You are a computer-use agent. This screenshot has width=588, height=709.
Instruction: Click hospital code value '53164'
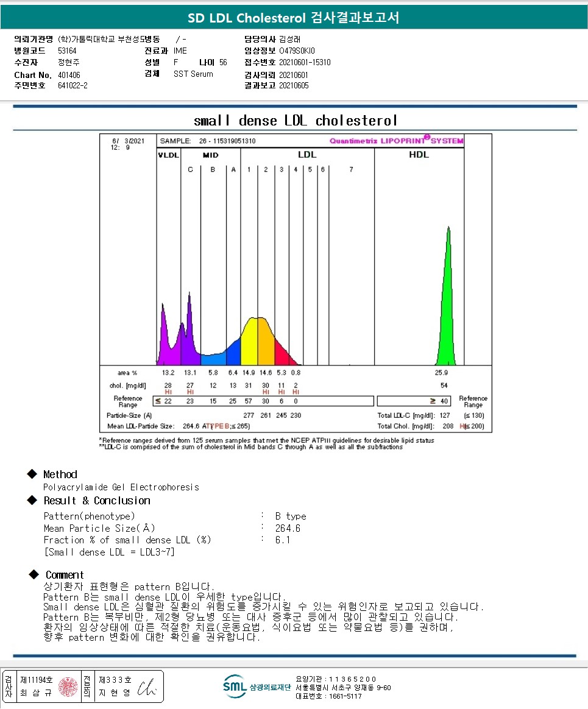pyautogui.click(x=67, y=51)
